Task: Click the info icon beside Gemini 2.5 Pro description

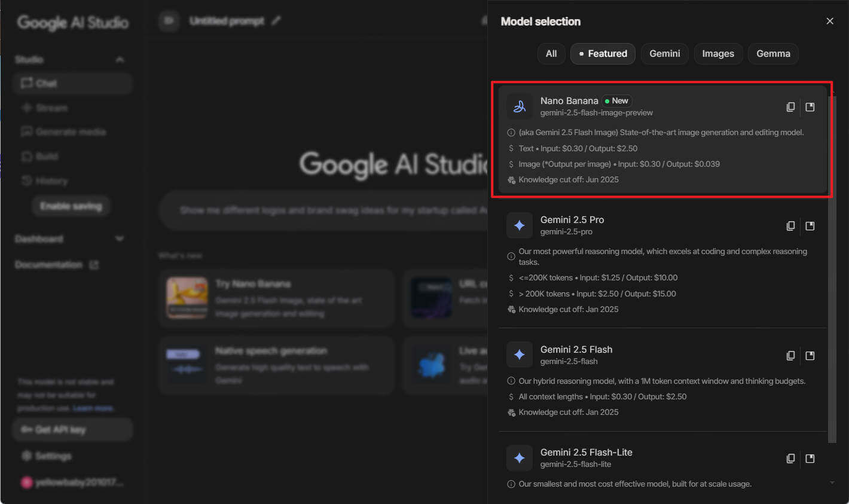Action: pos(511,256)
